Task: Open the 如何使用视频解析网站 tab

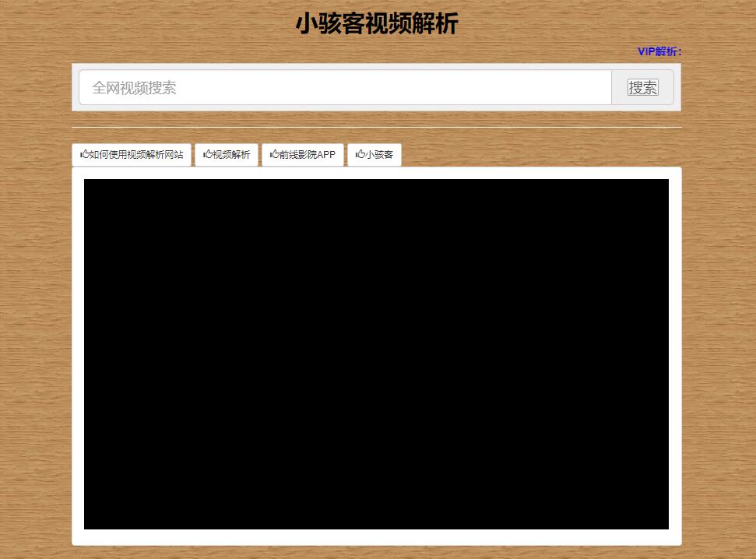Action: [132, 155]
